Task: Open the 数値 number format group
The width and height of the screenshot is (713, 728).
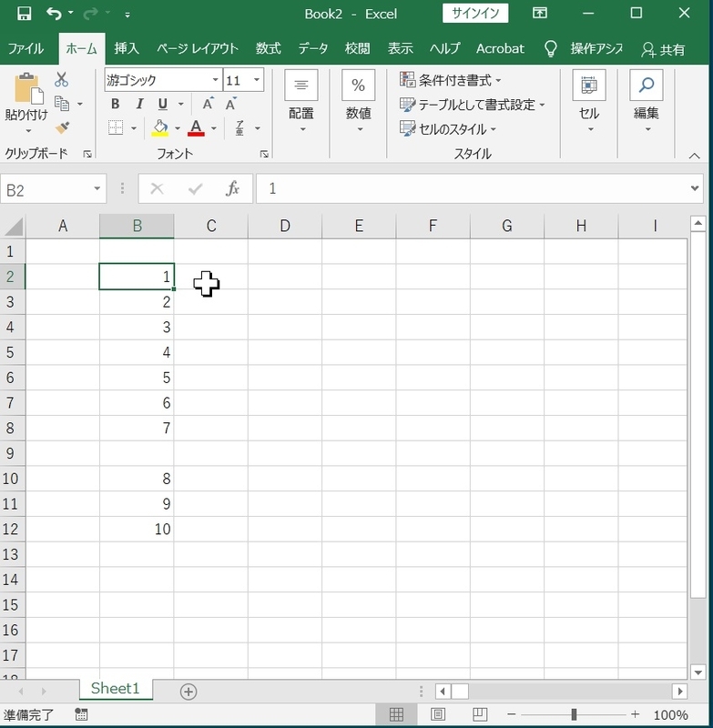Action: [358, 101]
